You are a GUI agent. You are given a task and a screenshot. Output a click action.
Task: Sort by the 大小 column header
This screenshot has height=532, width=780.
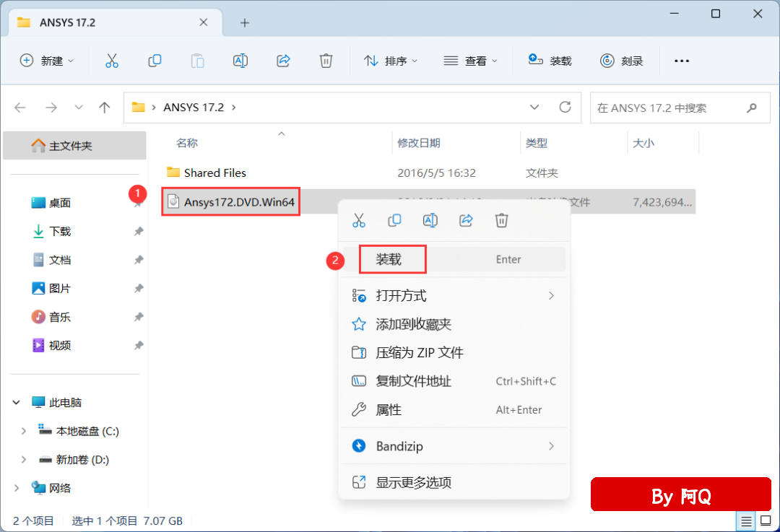643,143
